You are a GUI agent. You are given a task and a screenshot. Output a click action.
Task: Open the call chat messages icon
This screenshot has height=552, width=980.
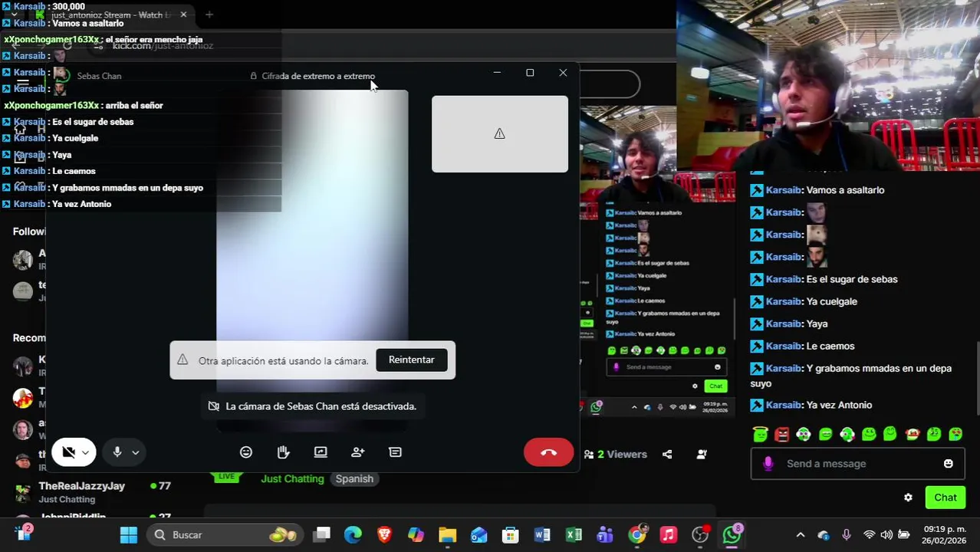pyautogui.click(x=396, y=452)
